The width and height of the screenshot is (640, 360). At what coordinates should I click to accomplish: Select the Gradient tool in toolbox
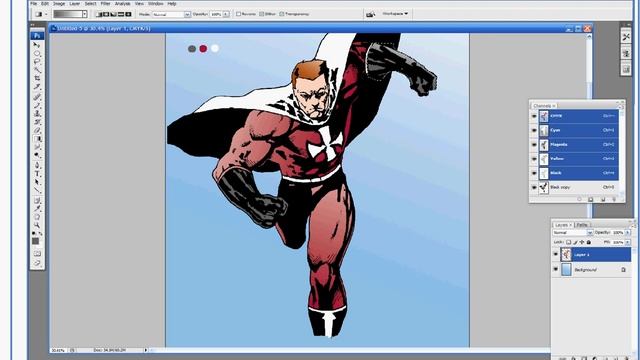click(37, 139)
